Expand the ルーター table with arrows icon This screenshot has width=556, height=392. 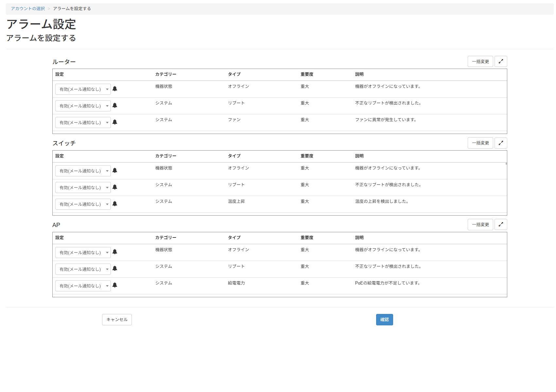click(x=500, y=61)
